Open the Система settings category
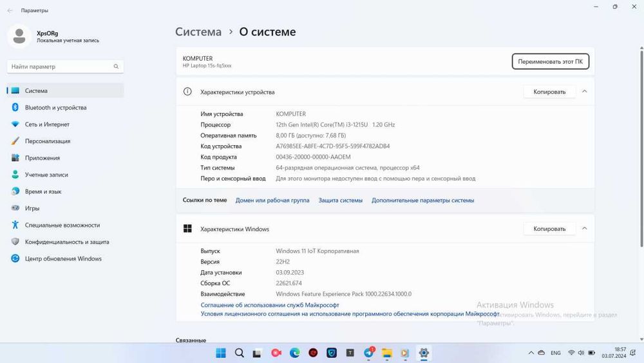 click(x=65, y=90)
